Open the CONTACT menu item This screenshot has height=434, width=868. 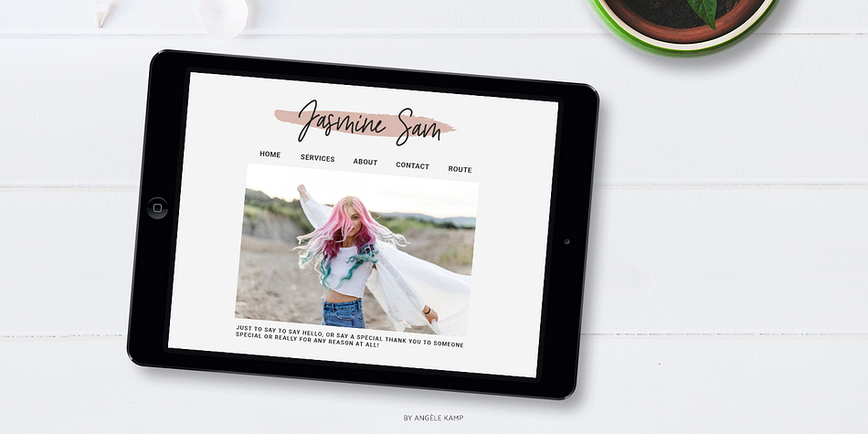[x=412, y=165]
